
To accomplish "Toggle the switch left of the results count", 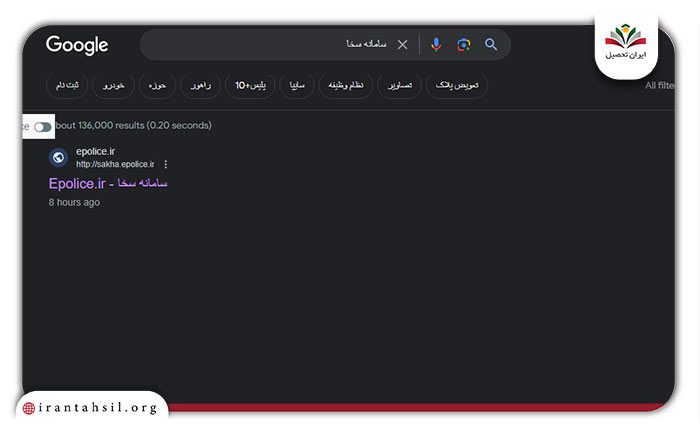I will pos(43,127).
